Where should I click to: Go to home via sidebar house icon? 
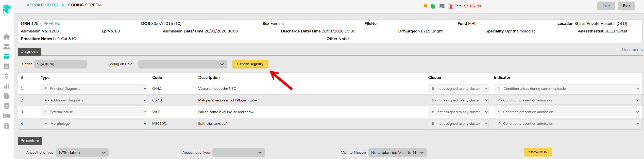point(7,37)
